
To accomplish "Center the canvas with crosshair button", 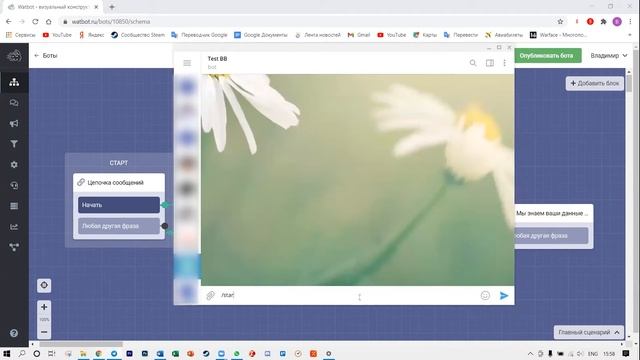I will click(x=44, y=285).
